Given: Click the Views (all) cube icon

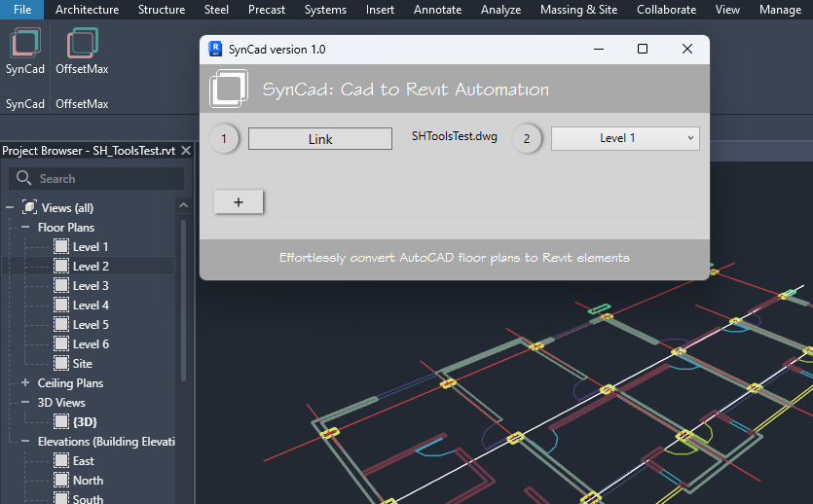Looking at the screenshot, I should tap(29, 207).
